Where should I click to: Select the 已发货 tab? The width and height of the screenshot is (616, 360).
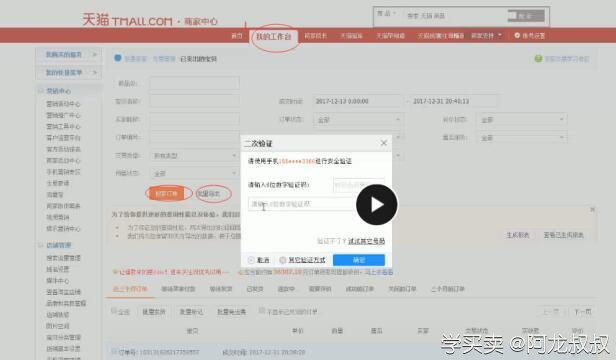click(x=255, y=289)
